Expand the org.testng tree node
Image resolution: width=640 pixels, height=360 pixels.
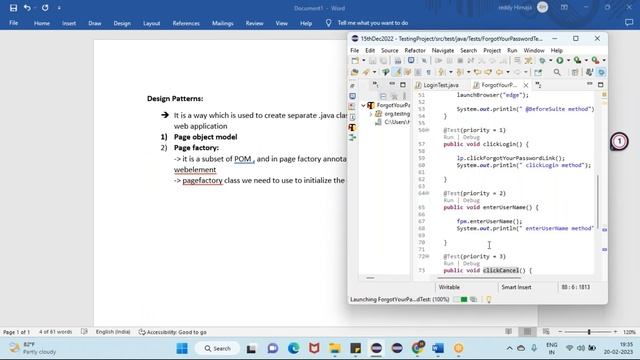click(371, 114)
